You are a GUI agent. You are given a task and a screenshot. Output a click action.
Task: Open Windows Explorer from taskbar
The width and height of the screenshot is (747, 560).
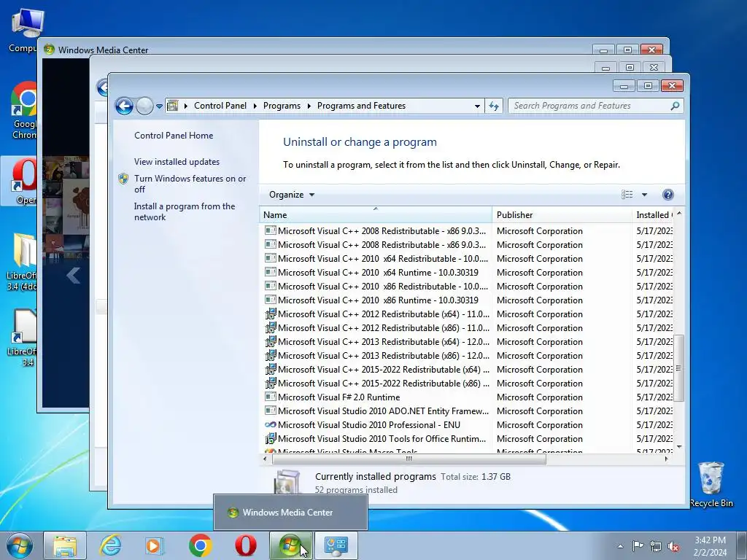(65, 545)
